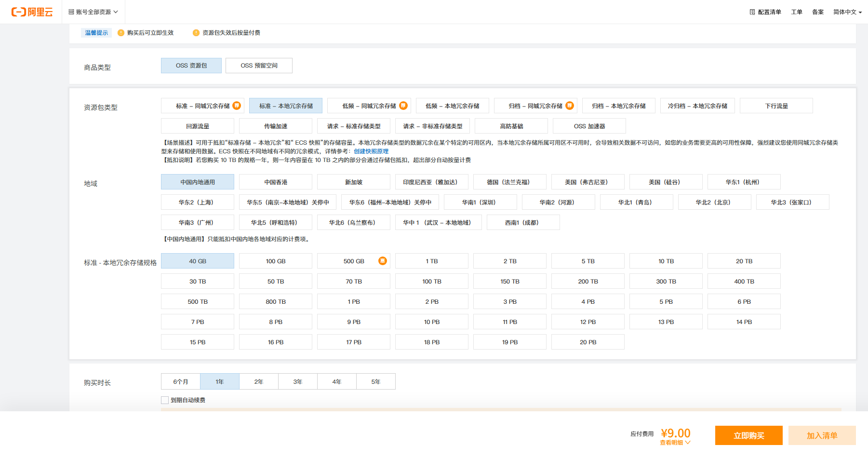The image size is (868, 459).
Task: Select 请求 - 非标准存储类型 option
Action: point(432,126)
